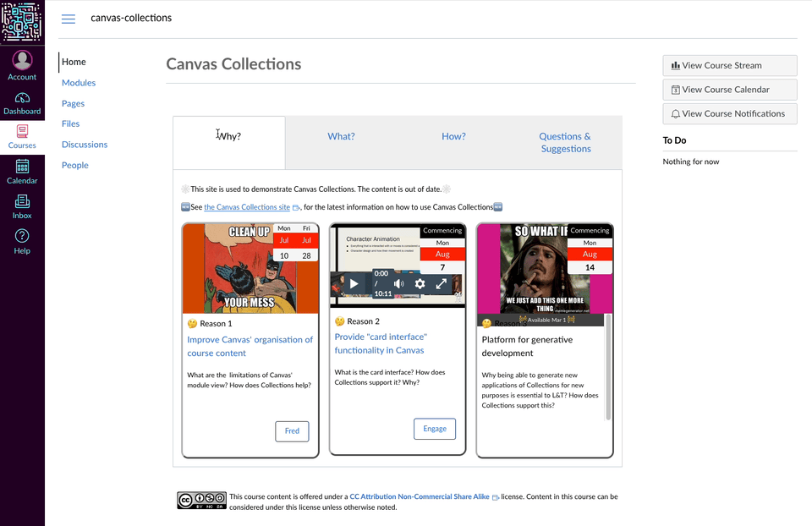This screenshot has height=526, width=812.
Task: Click the Jul 10 to Jul 28 date badge
Action: click(295, 243)
